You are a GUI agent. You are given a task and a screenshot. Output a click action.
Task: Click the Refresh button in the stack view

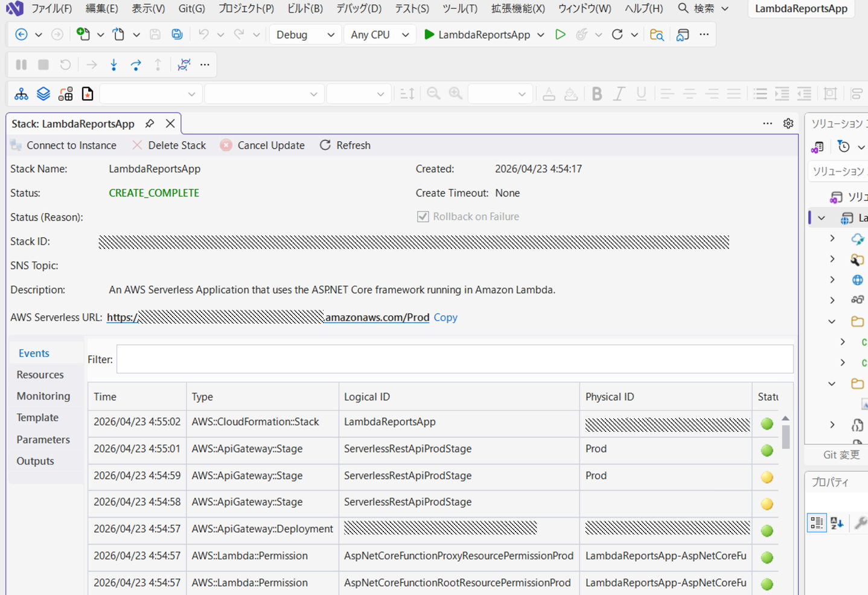pyautogui.click(x=345, y=145)
